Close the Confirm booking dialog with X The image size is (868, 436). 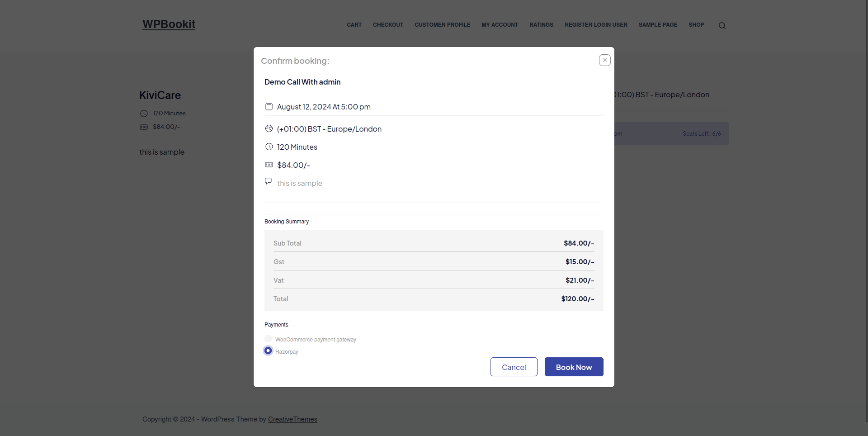[x=604, y=60]
